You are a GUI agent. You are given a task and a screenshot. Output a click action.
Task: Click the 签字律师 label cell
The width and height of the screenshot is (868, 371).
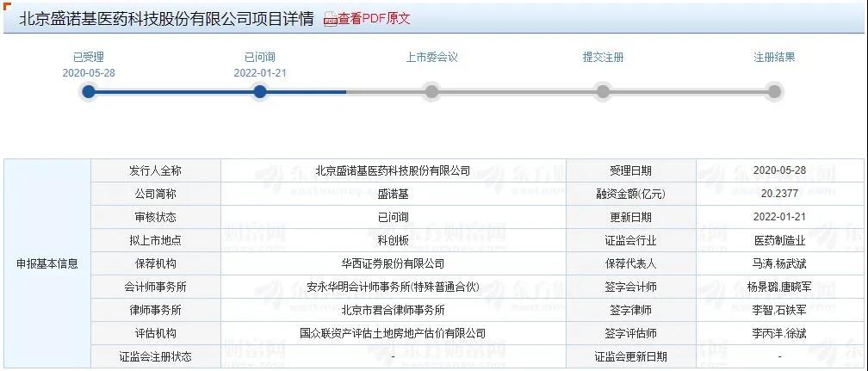[x=631, y=310]
